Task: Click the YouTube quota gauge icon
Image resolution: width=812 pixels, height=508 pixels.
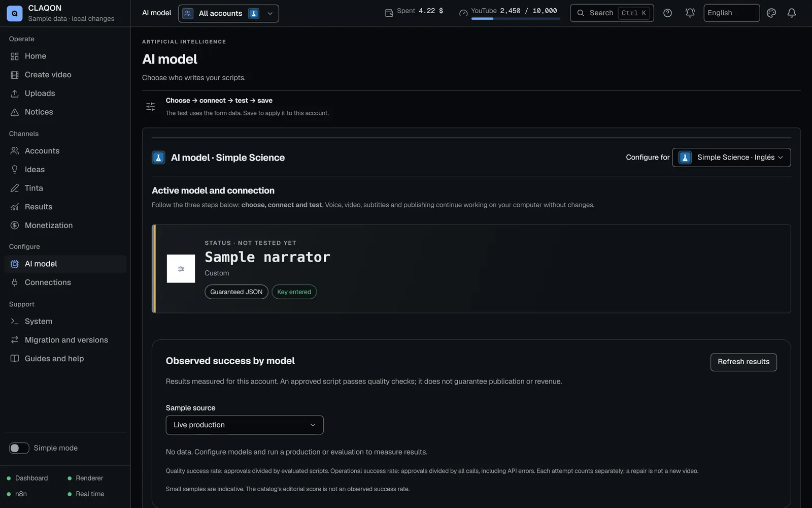Action: click(x=463, y=13)
